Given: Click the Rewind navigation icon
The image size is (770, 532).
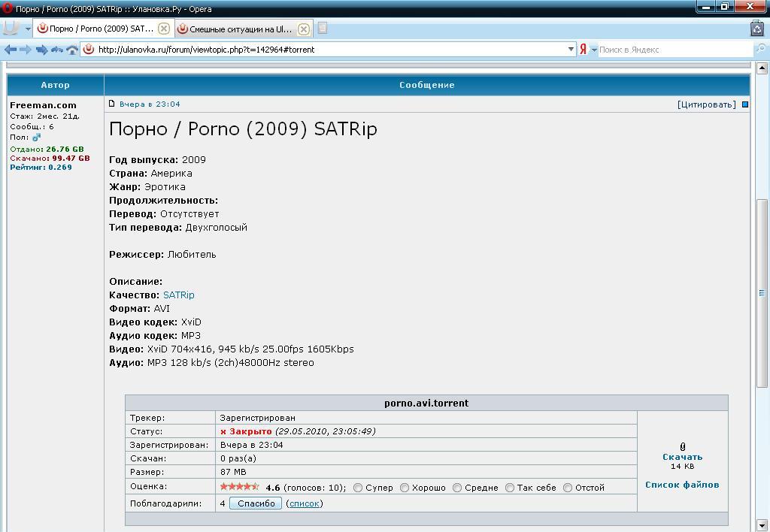Looking at the screenshot, I should (57, 50).
